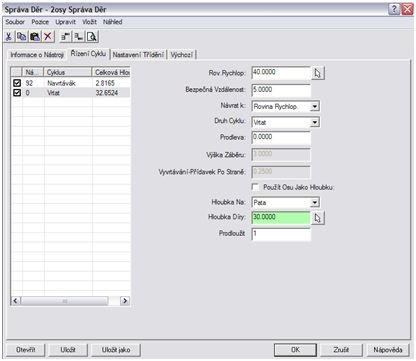Click the red X Delete icon
Viewport: 416px width, 361px height.
[x=48, y=37]
